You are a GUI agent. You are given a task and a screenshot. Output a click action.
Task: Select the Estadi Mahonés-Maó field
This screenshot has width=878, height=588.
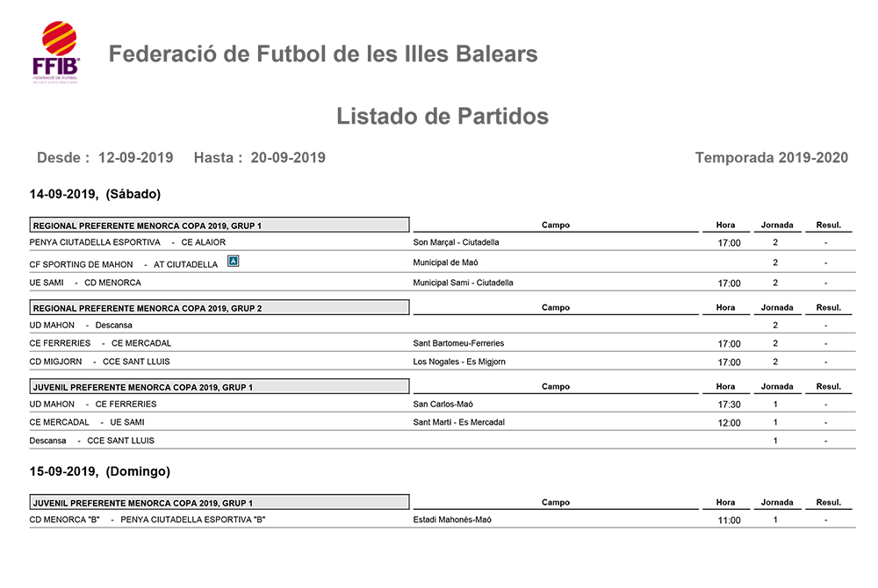452,520
